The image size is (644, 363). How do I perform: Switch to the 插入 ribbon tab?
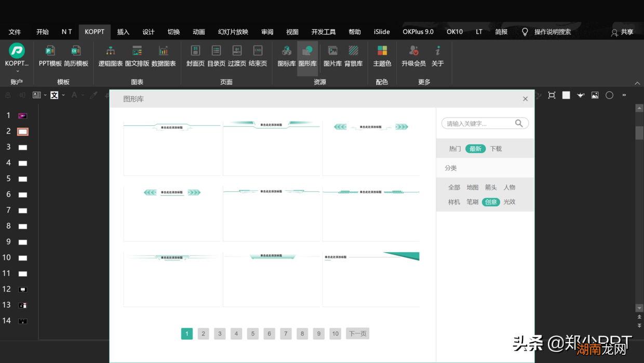[123, 32]
